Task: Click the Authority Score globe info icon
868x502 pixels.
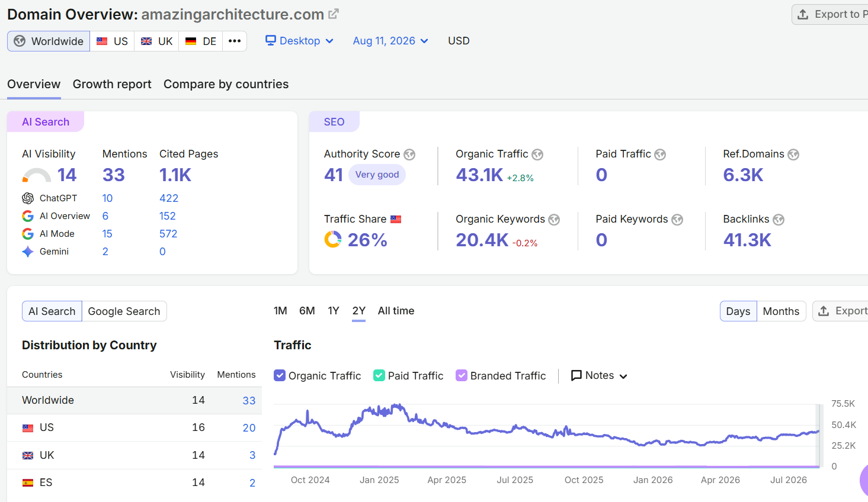Action: tap(409, 155)
